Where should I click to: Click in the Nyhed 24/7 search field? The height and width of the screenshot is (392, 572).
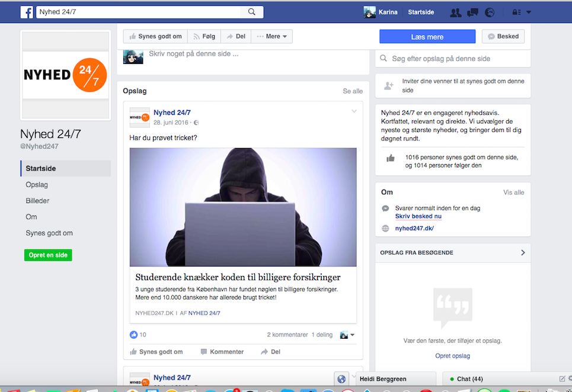[139, 12]
